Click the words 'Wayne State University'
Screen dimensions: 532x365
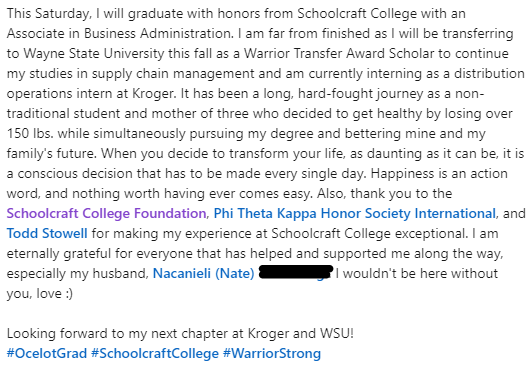pyautogui.click(x=94, y=54)
